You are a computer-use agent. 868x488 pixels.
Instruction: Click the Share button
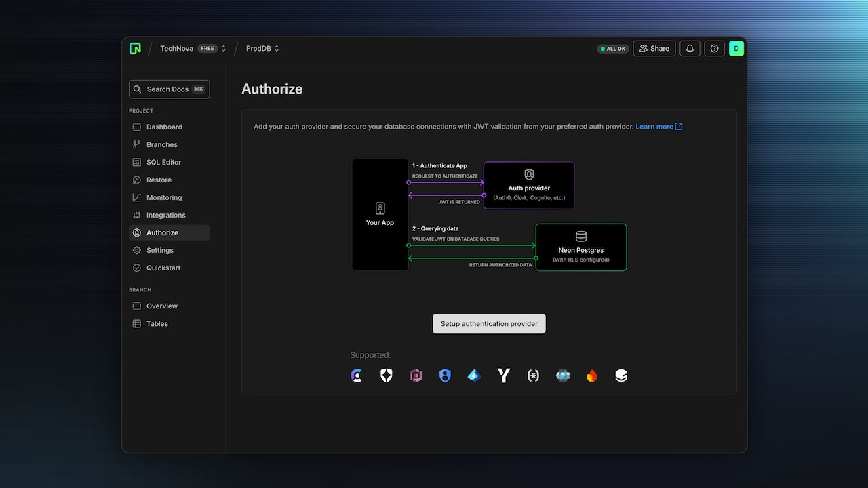coord(654,49)
